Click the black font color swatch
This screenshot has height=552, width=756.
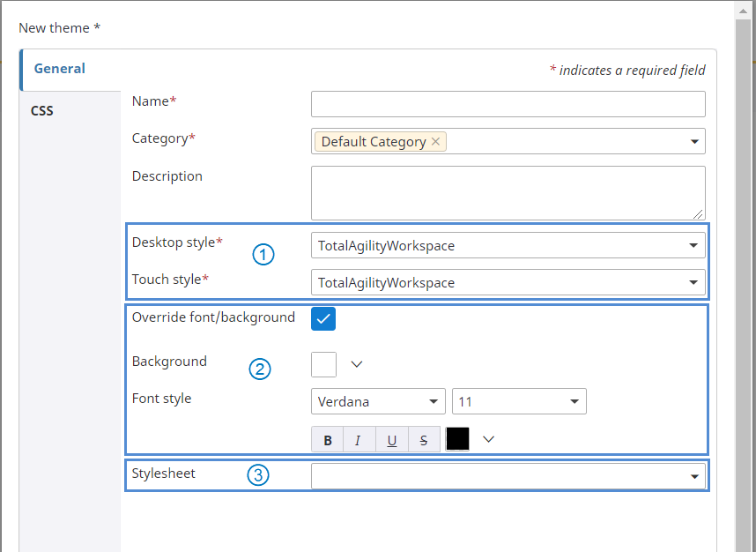(x=457, y=439)
